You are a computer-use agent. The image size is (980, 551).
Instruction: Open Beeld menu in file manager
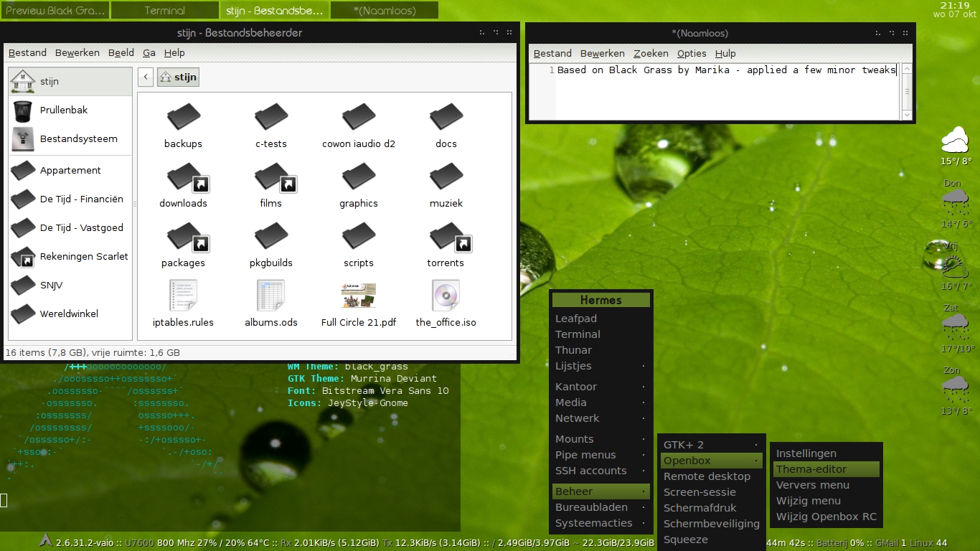[121, 53]
